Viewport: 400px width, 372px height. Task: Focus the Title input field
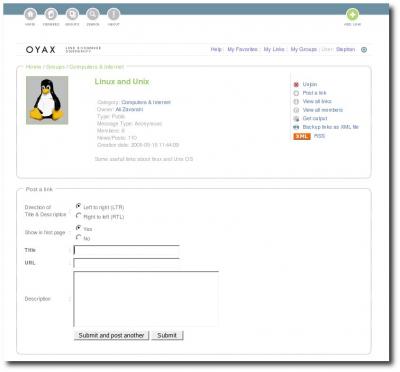[x=127, y=250]
